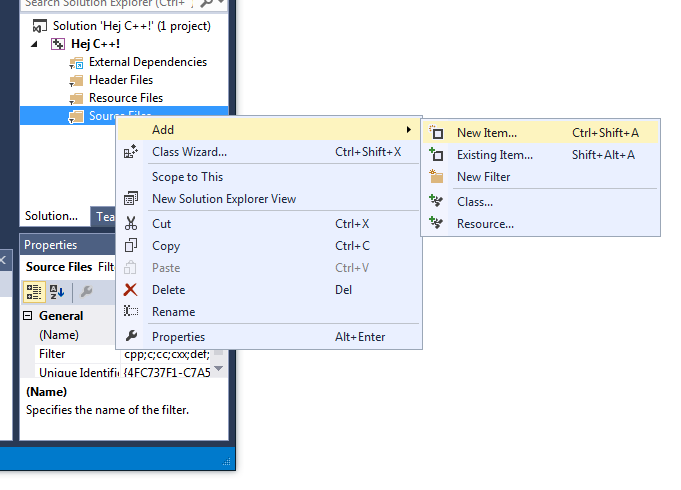This screenshot has height=490, width=681.
Task: Click the Ctrl+Shift+A shortcut text
Action: coord(605,132)
